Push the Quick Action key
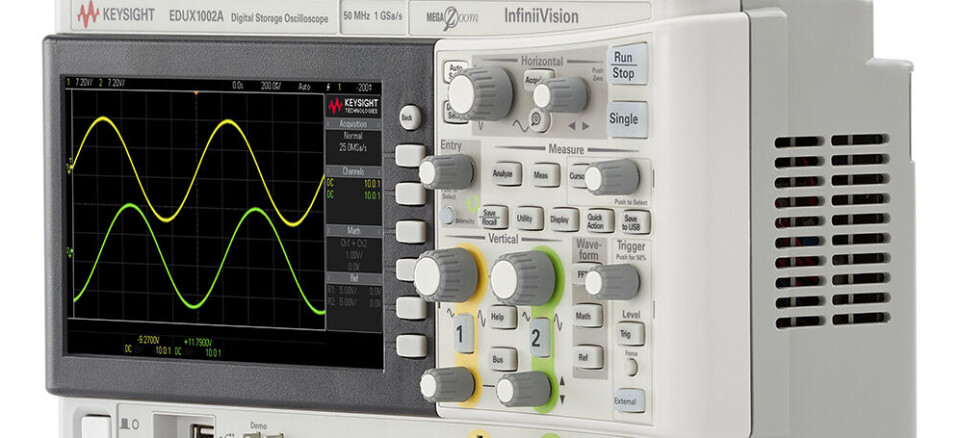 [x=599, y=221]
